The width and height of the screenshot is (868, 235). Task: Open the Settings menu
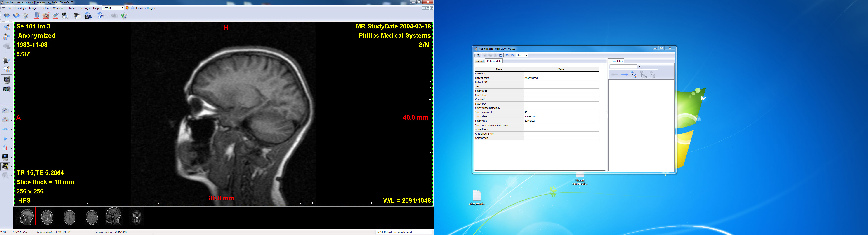pyautogui.click(x=85, y=8)
